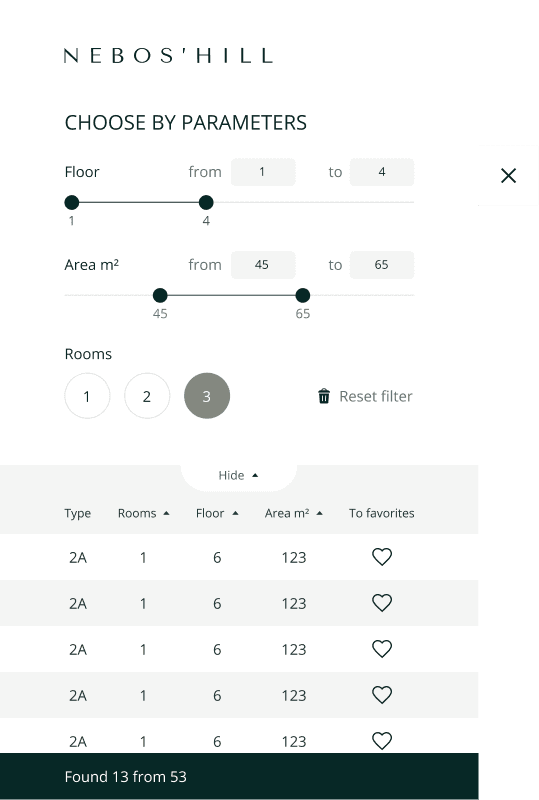Screen dimensions: 539x800
Task: Add third listed apartment to favorites
Action: (x=382, y=648)
